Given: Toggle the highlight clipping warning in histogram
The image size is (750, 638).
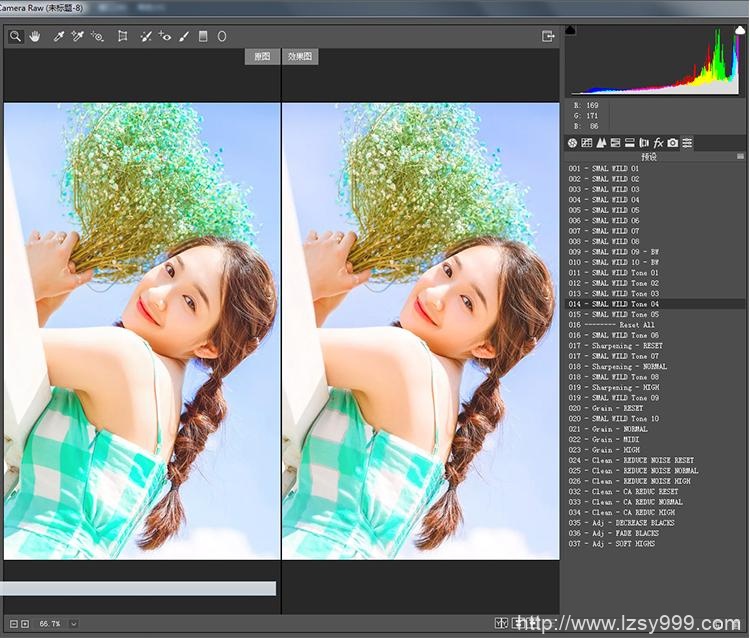Looking at the screenshot, I should 740,31.
